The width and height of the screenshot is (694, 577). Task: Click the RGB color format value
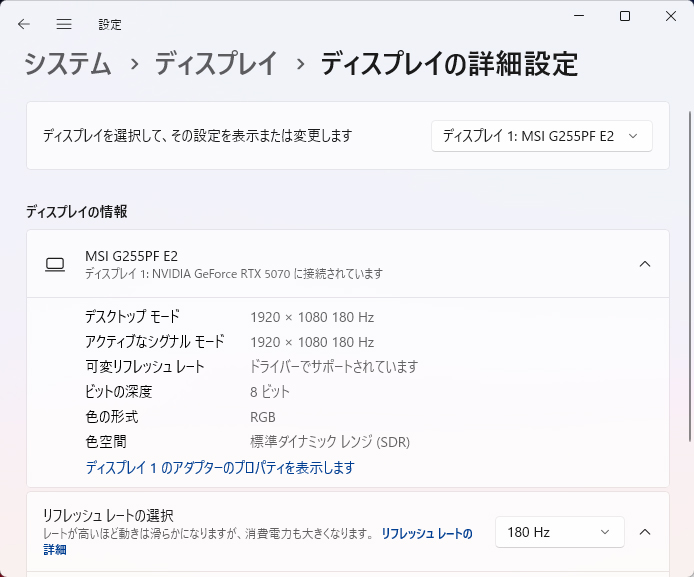click(x=263, y=417)
